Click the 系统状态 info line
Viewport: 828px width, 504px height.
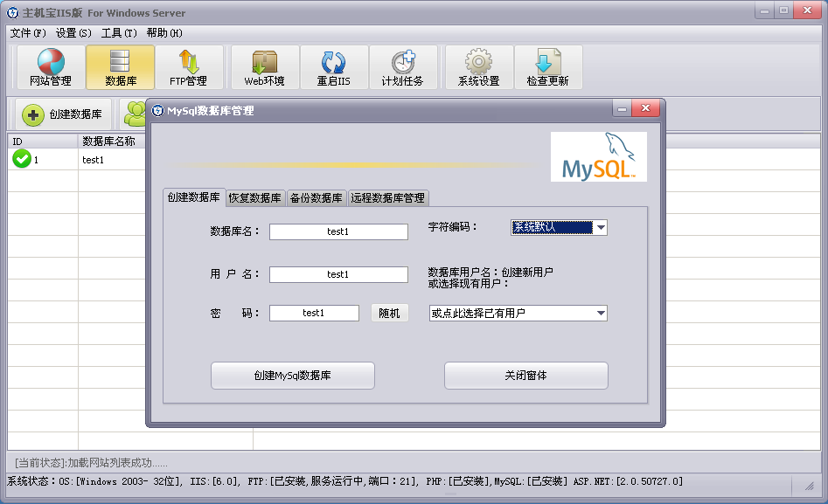click(344, 481)
